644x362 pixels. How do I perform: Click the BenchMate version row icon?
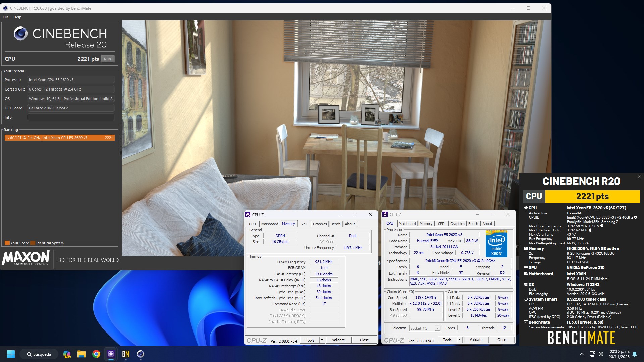point(526,322)
